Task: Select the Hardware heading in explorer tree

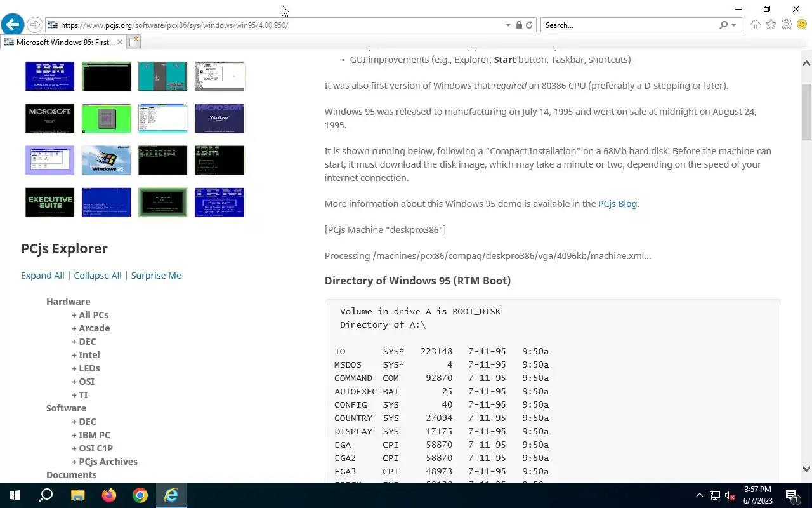Action: pyautogui.click(x=69, y=302)
